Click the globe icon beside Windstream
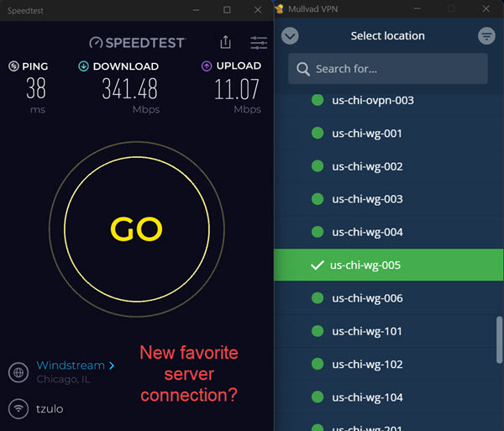 point(17,372)
